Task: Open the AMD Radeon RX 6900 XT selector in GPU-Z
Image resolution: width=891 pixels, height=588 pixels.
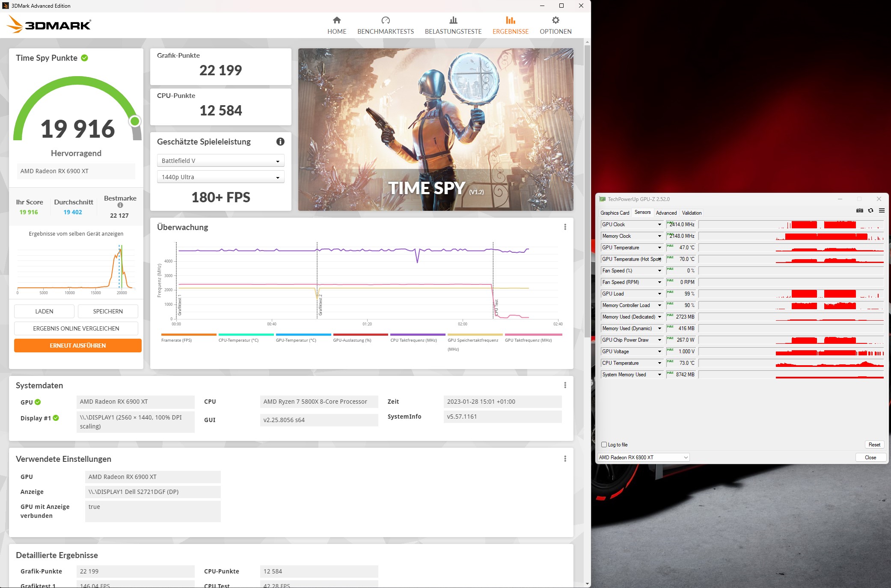Action: pyautogui.click(x=643, y=458)
